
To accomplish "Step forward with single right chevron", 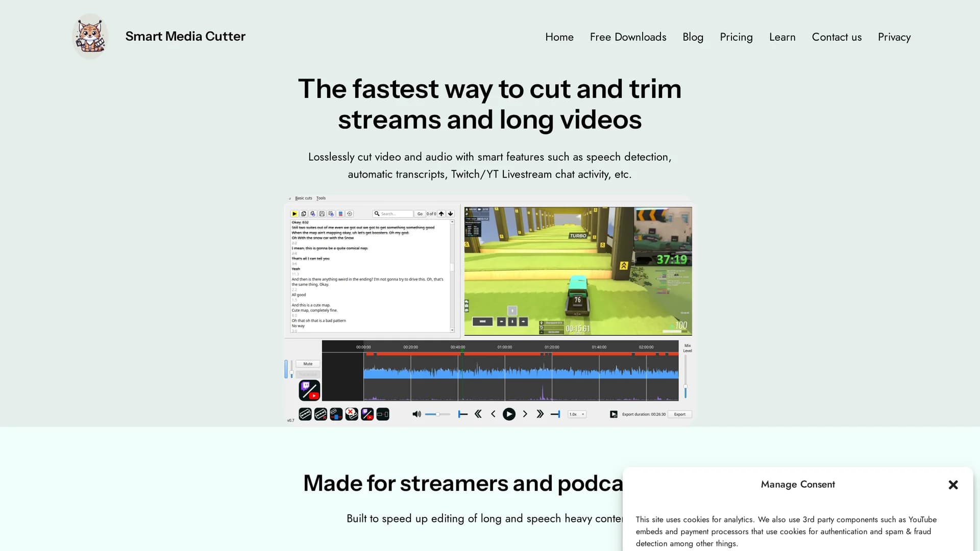I will coord(525,414).
